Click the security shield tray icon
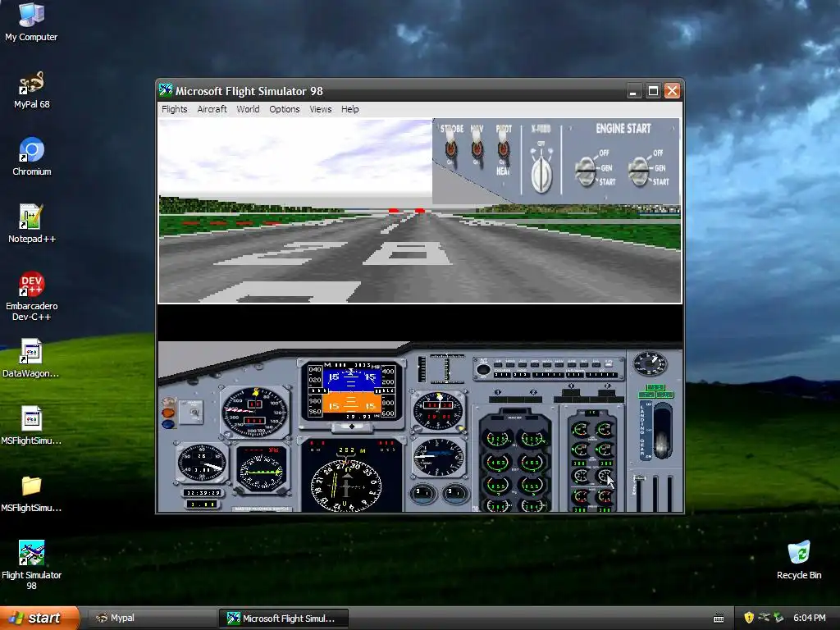Image resolution: width=840 pixels, height=630 pixels. pos(749,619)
